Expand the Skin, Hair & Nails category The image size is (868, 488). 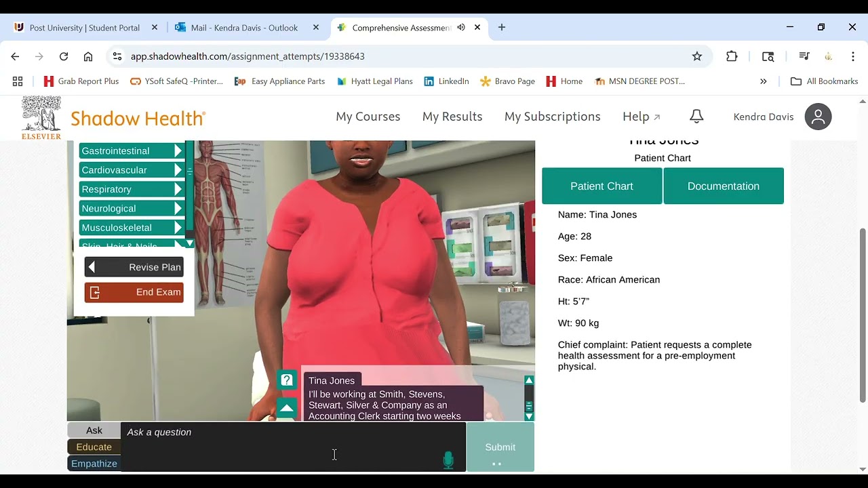(x=132, y=243)
